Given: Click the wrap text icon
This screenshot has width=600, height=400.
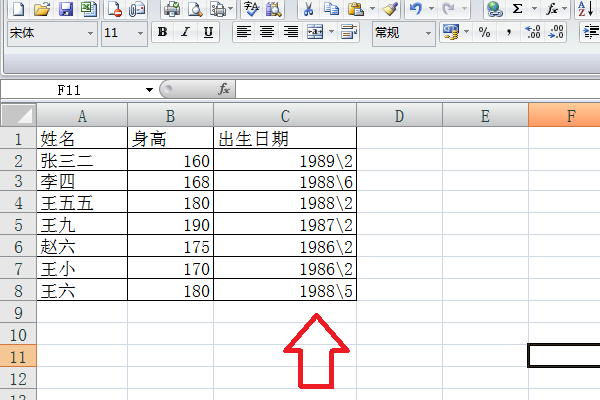Looking at the screenshot, I should tap(349, 32).
